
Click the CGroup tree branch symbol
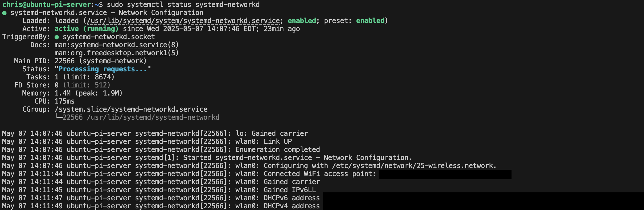point(58,117)
